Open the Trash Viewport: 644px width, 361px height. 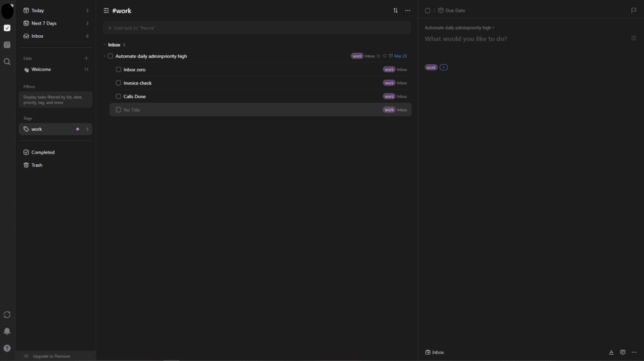click(55, 165)
